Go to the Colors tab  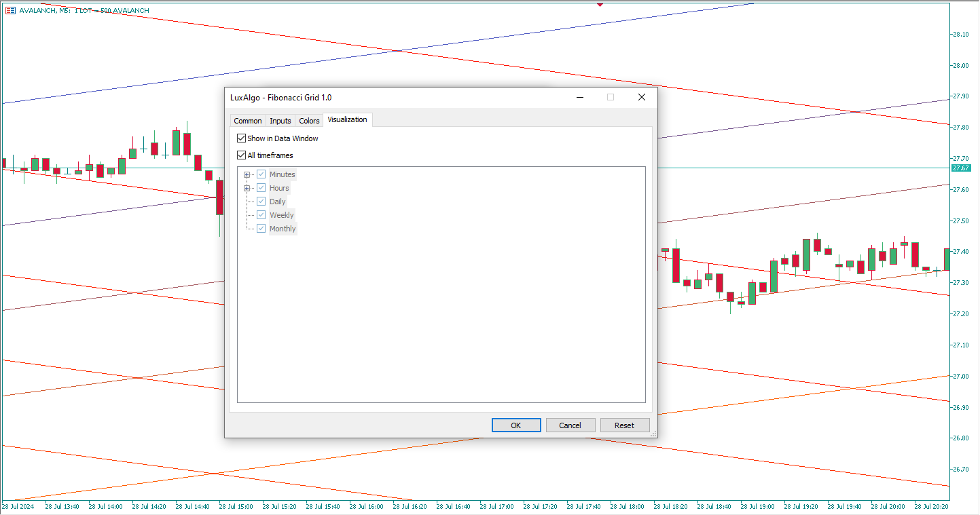click(x=309, y=121)
